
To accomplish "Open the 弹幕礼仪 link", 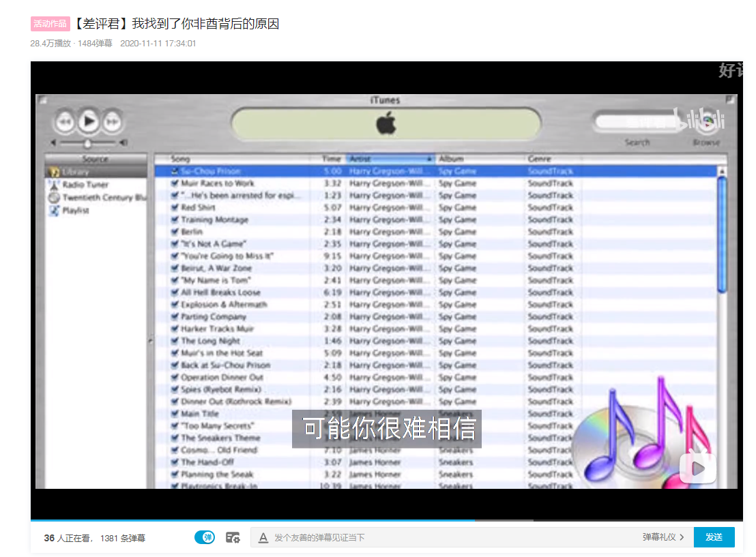I will [x=663, y=537].
